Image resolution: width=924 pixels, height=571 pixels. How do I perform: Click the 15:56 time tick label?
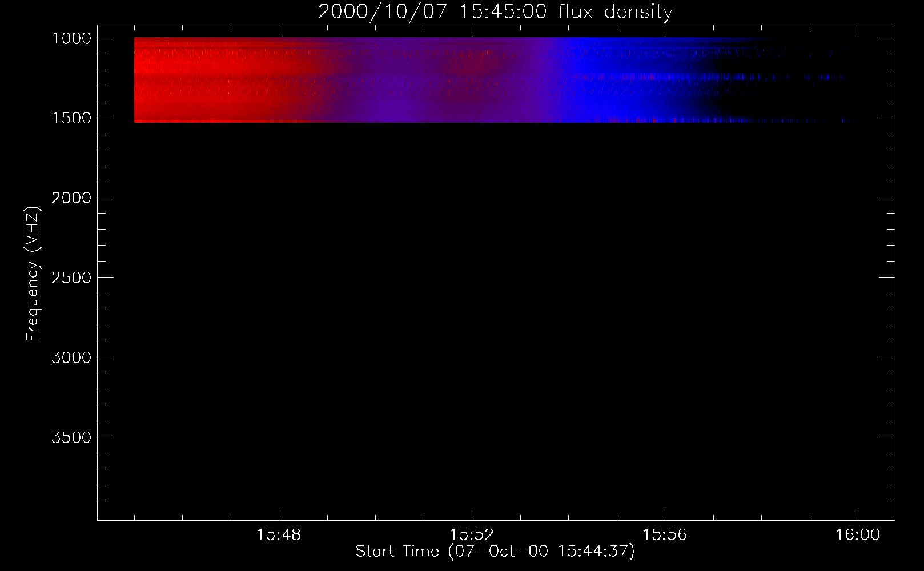[665, 535]
